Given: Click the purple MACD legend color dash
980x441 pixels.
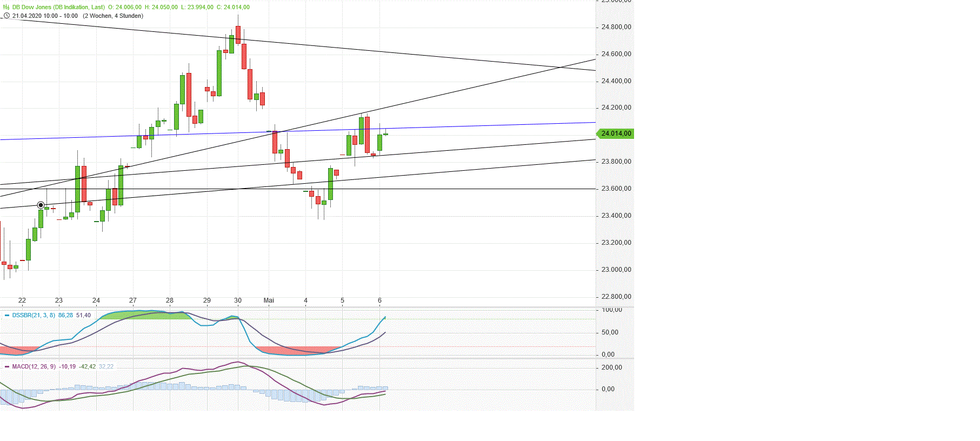Looking at the screenshot, I should tap(7, 366).
